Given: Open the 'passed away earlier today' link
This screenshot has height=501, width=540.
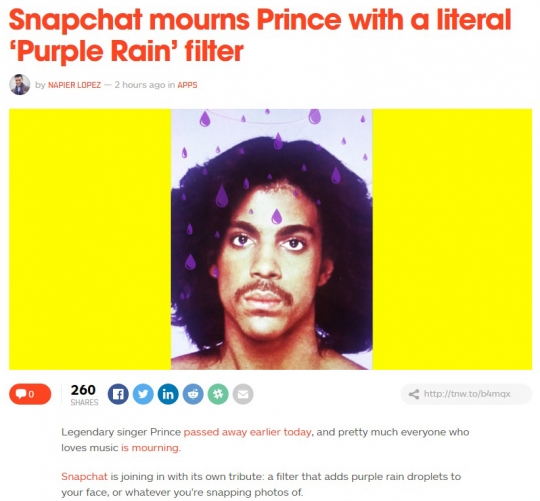Looking at the screenshot, I should click(x=247, y=432).
